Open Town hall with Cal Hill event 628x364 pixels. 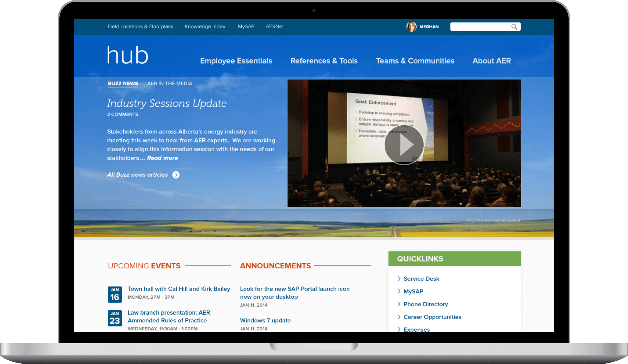click(179, 289)
